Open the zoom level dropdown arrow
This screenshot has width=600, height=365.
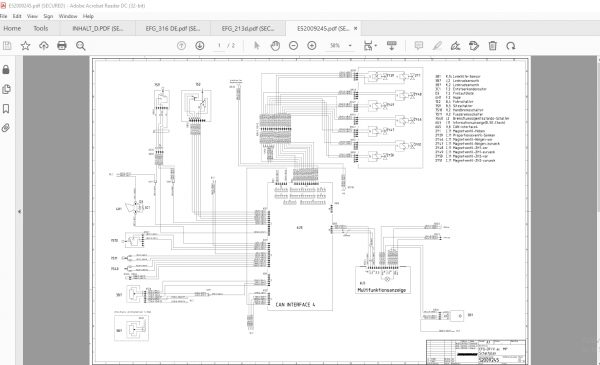[x=350, y=46]
